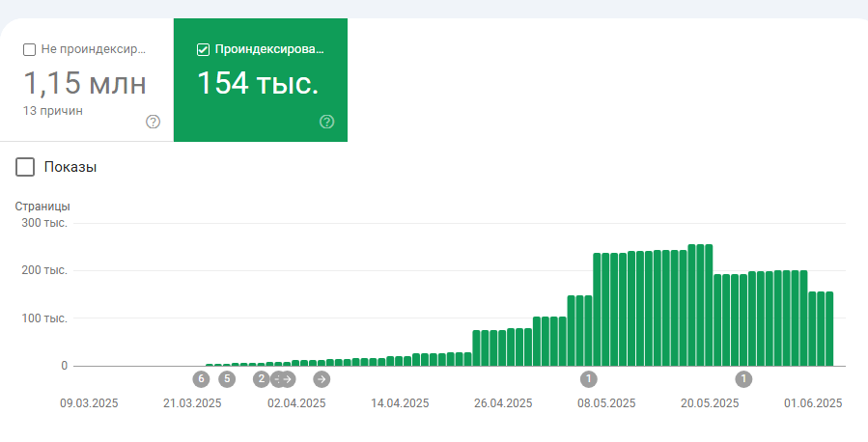The height and width of the screenshot is (442, 868).
Task: Click timeline annotation marker numbered 6
Action: click(201, 379)
